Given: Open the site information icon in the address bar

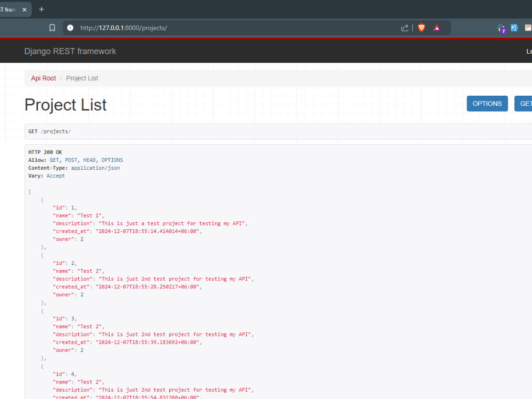Looking at the screenshot, I should [70, 28].
